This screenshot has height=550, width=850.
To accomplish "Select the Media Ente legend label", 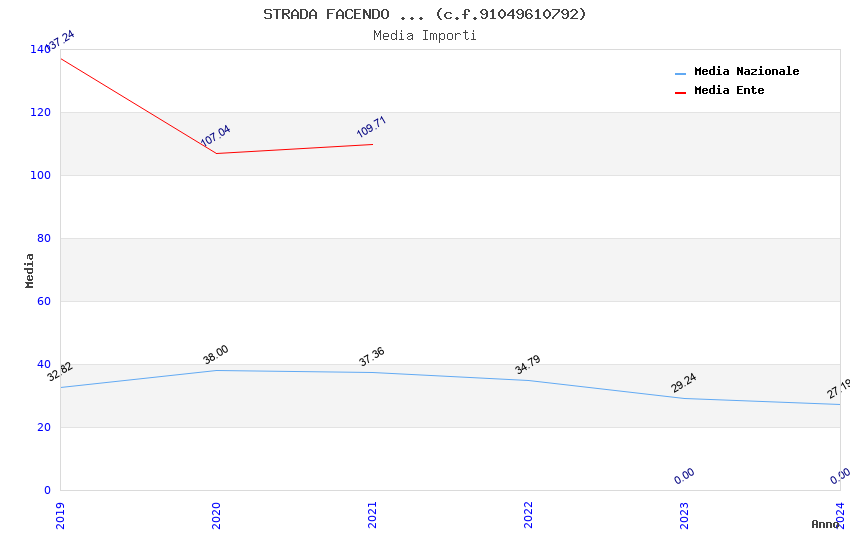I will 729,91.
